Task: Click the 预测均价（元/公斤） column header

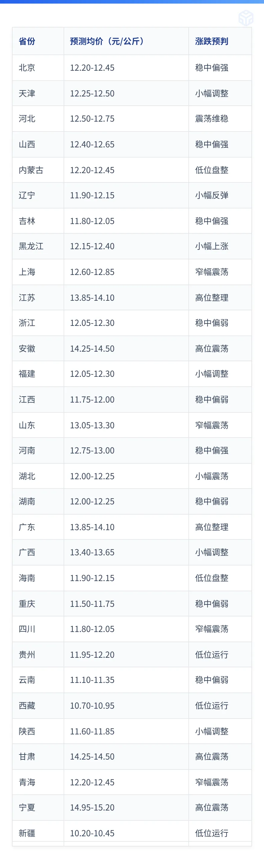Action: point(107,41)
